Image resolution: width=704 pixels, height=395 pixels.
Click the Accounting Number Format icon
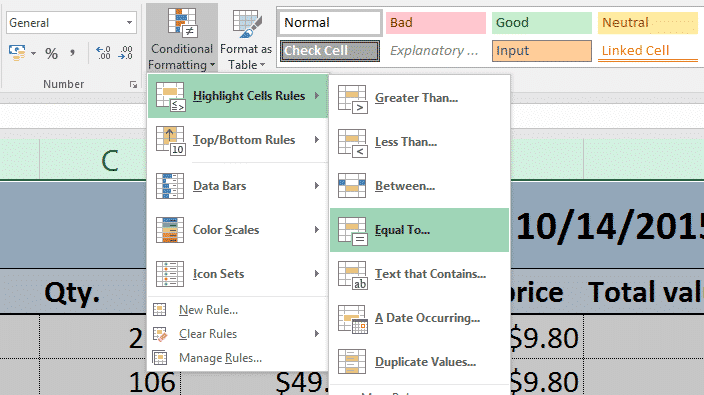click(x=17, y=53)
